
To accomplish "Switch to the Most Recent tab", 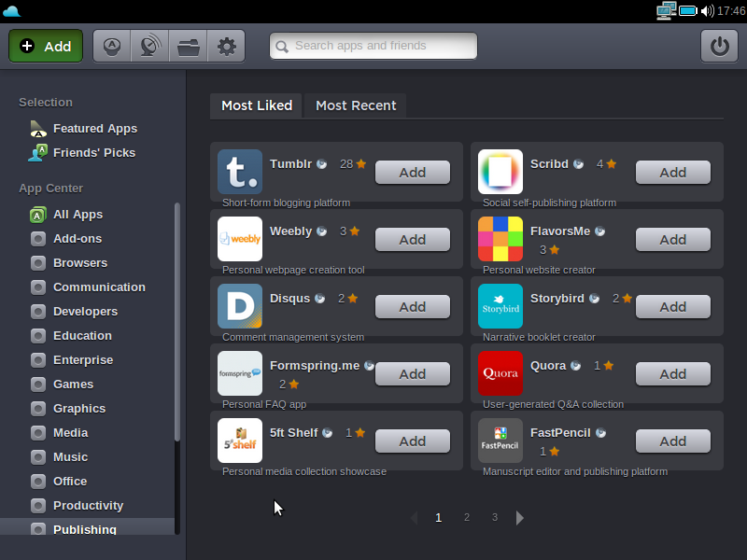I will (x=356, y=105).
